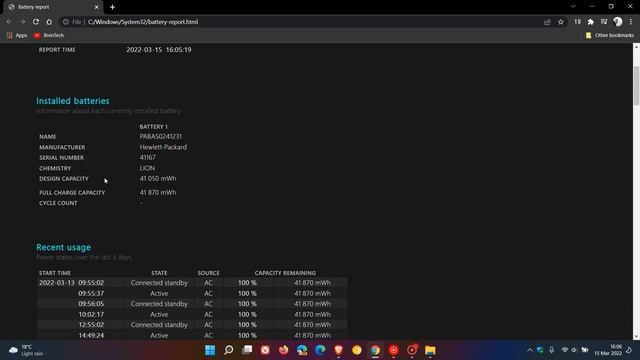Click the CAPACITY REMAINING column header
Image resolution: width=640 pixels, height=360 pixels.
[x=285, y=273]
